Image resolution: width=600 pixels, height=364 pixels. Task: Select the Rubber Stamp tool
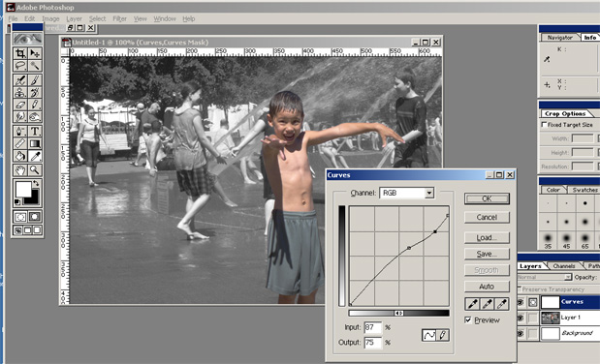20,92
